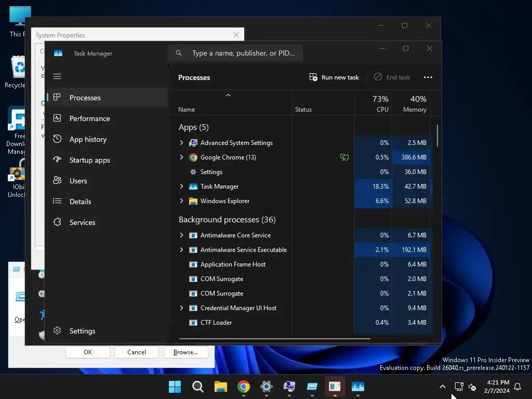The image size is (532, 399).
Task: Open Task Manager Settings in sidebar
Action: (107, 331)
